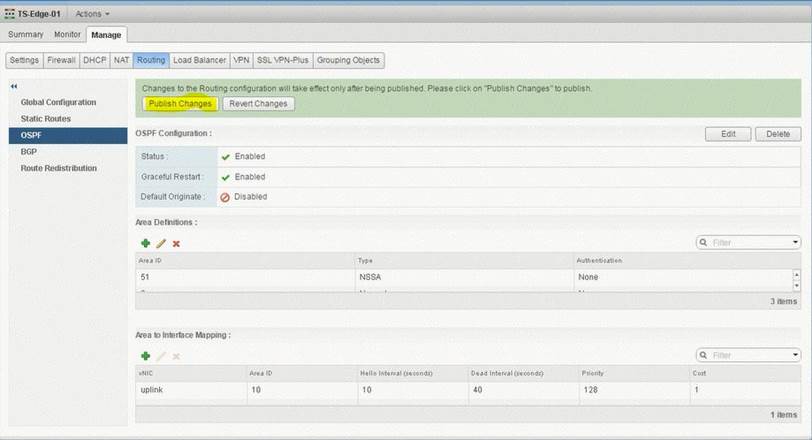Add new area to interface mapping

click(x=146, y=355)
